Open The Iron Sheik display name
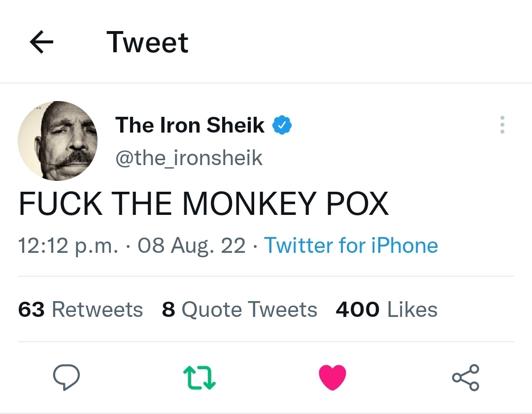 [190, 126]
